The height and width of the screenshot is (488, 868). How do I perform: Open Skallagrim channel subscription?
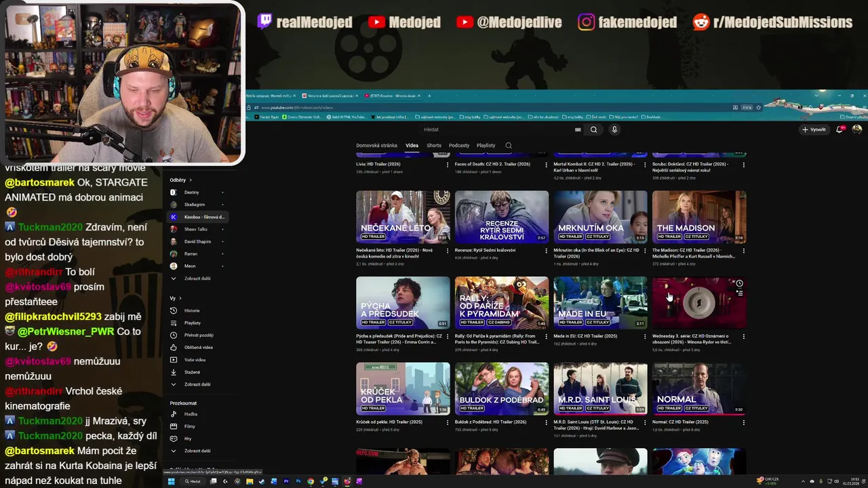click(x=197, y=205)
